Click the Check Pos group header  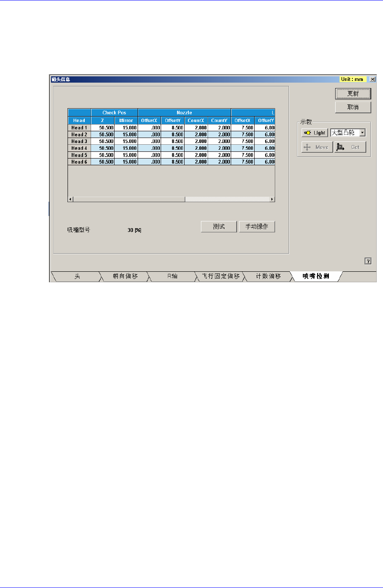tap(115, 112)
